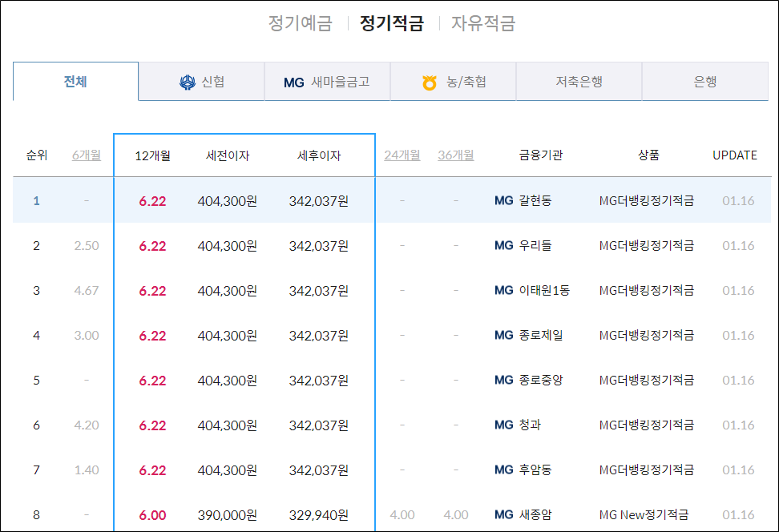779x532 pixels.
Task: Click the 신협 logo icon
Action: 188,82
